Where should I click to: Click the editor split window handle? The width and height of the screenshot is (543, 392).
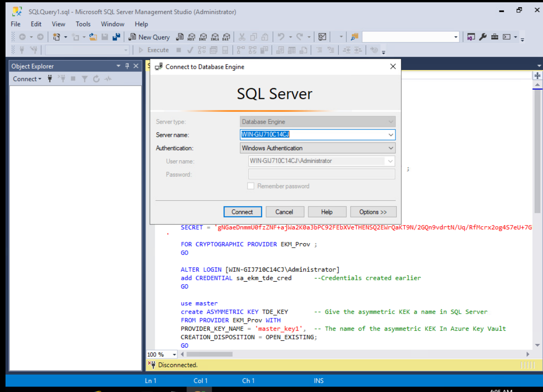point(537,76)
